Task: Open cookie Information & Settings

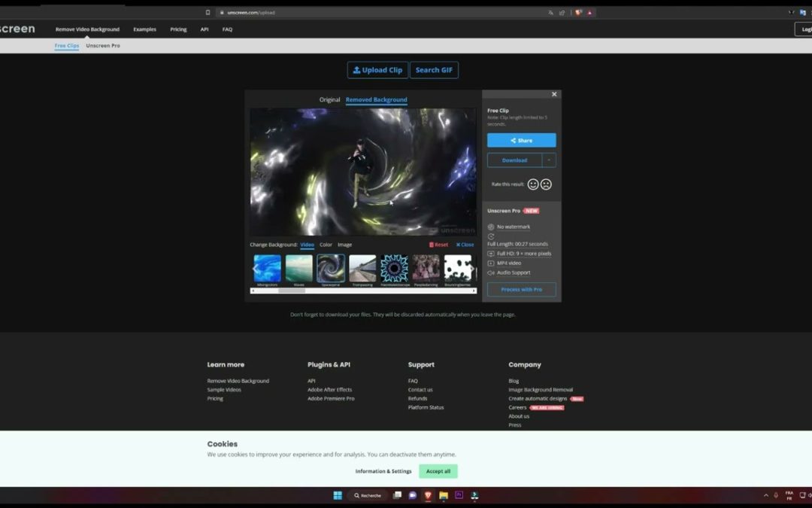Action: pyautogui.click(x=383, y=471)
